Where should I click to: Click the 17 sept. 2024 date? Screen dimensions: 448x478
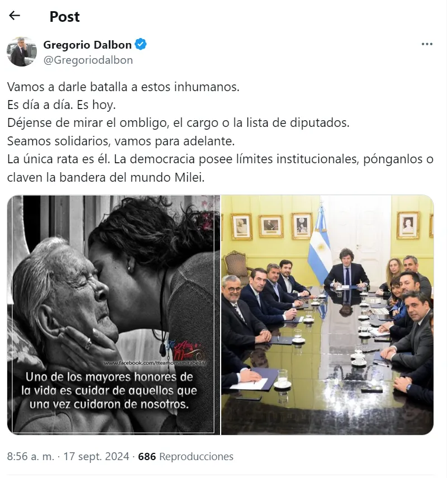coord(96,456)
